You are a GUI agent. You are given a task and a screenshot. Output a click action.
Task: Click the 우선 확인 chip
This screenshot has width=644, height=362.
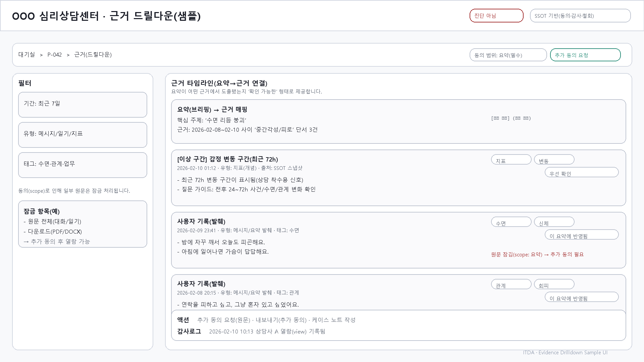coord(582,172)
